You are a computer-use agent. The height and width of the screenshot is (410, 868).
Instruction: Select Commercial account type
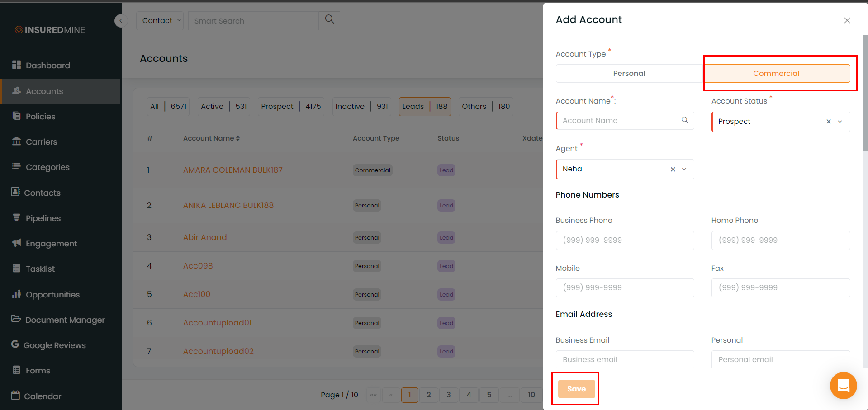click(776, 74)
